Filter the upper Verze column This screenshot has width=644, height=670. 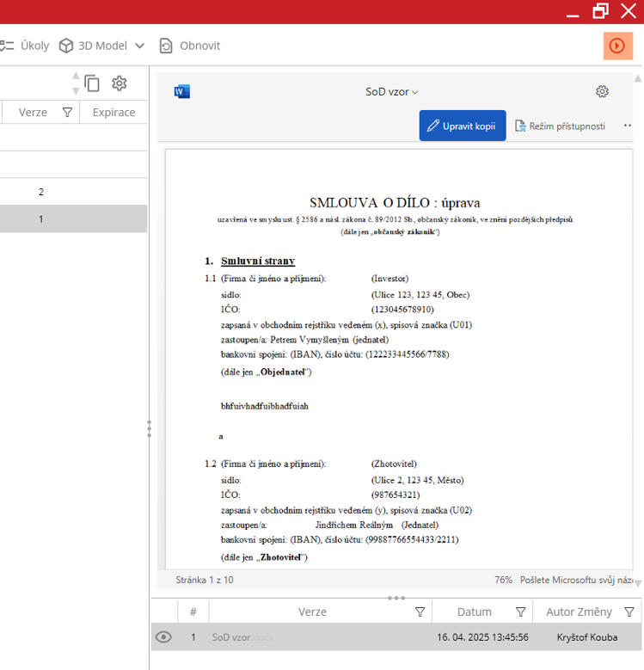click(67, 113)
